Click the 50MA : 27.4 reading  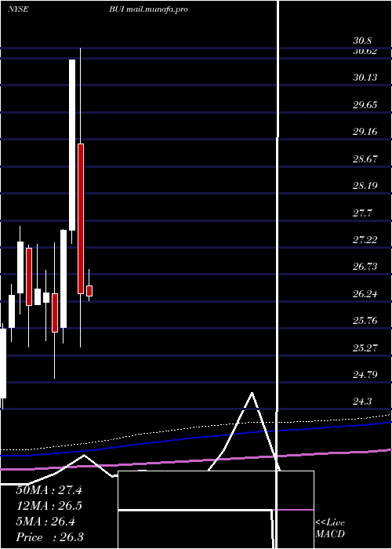click(x=49, y=490)
